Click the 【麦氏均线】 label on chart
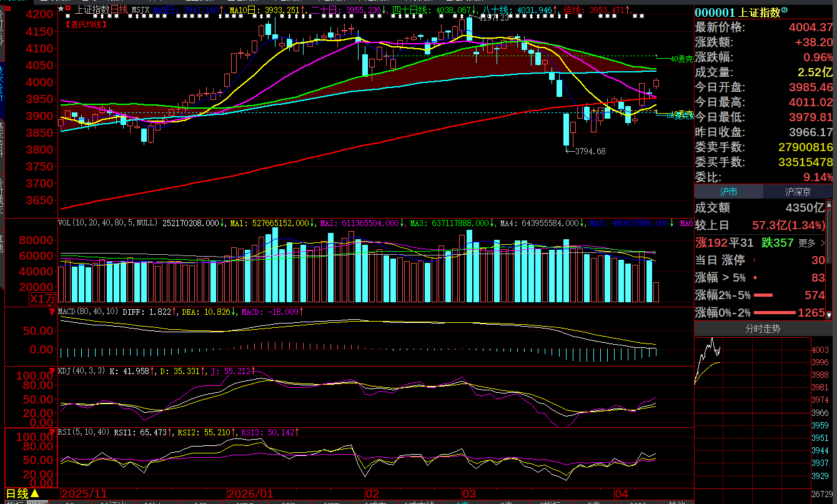 tap(86, 24)
